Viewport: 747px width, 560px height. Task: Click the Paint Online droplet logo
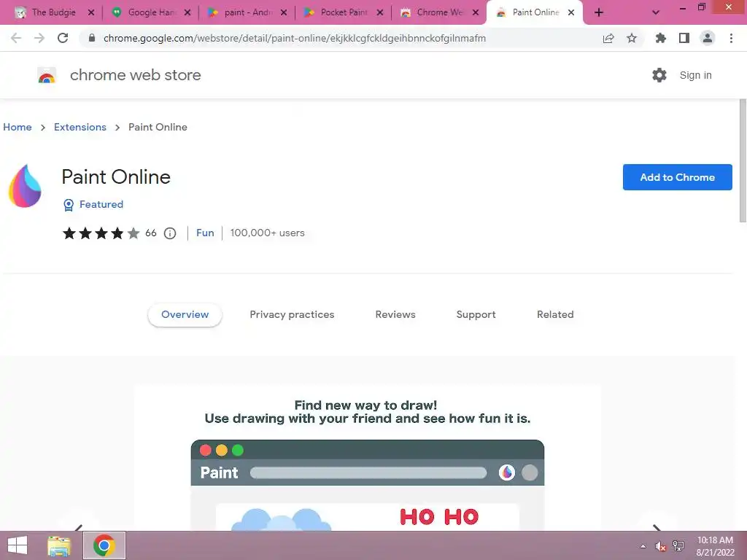25,186
